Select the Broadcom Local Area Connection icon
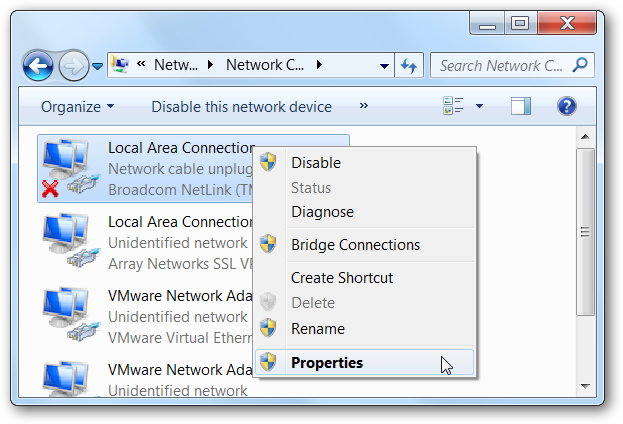This screenshot has width=623, height=424. click(x=71, y=168)
